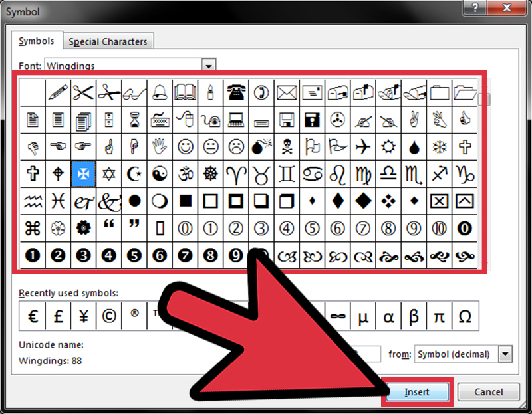Choose the recently used yen sign
532x414 pixels.
click(x=84, y=316)
